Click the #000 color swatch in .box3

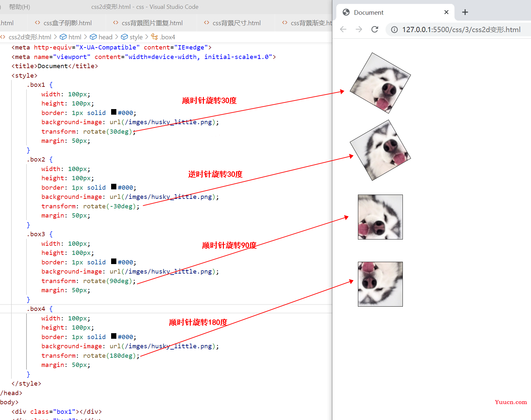click(x=114, y=261)
